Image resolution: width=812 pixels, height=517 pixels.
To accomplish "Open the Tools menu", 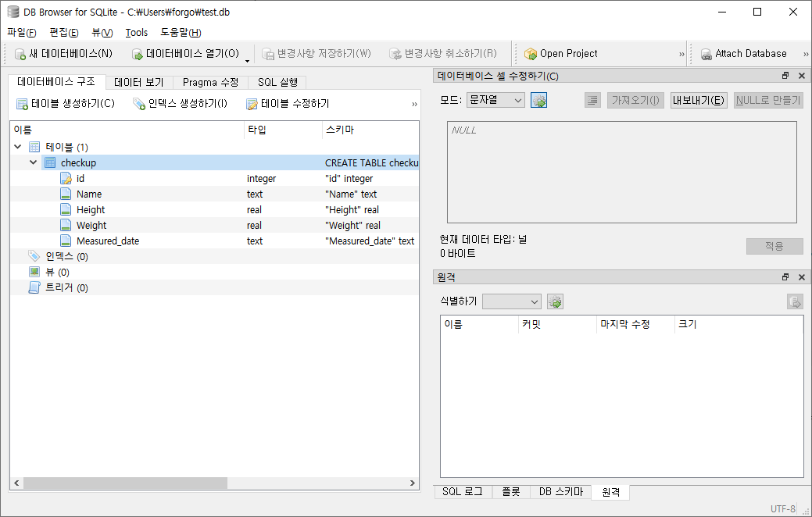I will [x=137, y=33].
